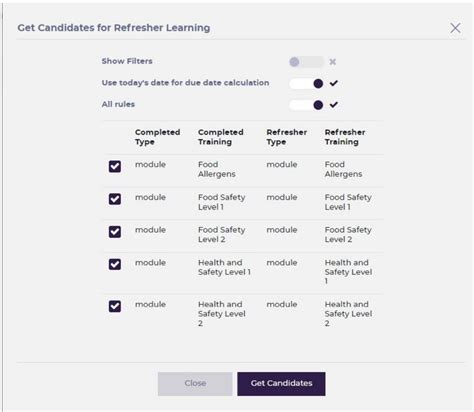
Task: Uncheck the Food Safety Level 2 checkbox
Action: point(115,232)
